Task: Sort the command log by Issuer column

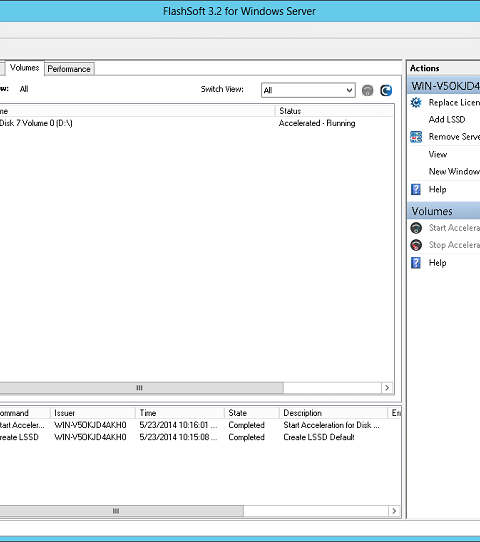Action: pyautogui.click(x=93, y=413)
